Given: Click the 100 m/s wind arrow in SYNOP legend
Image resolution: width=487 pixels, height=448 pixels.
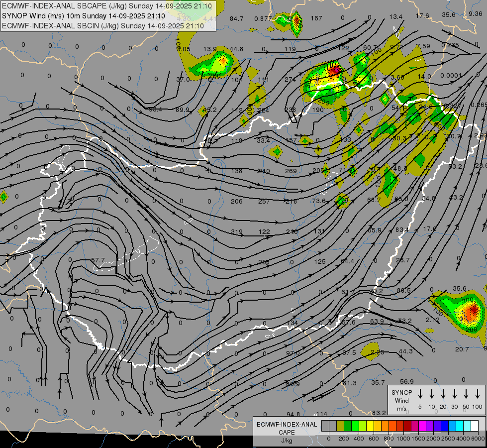Looking at the screenshot, I should click(x=478, y=394).
